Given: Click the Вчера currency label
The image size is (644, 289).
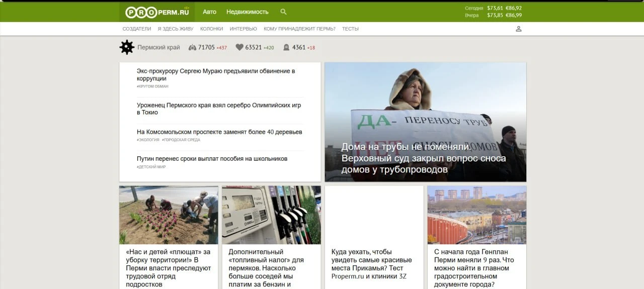Looking at the screenshot, I should click(472, 15).
